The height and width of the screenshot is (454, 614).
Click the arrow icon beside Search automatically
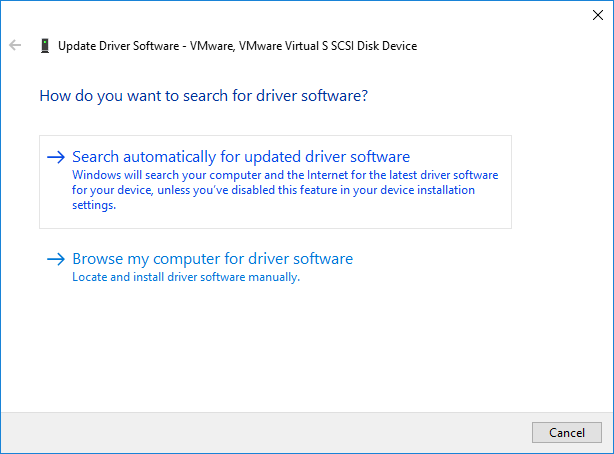click(x=56, y=157)
